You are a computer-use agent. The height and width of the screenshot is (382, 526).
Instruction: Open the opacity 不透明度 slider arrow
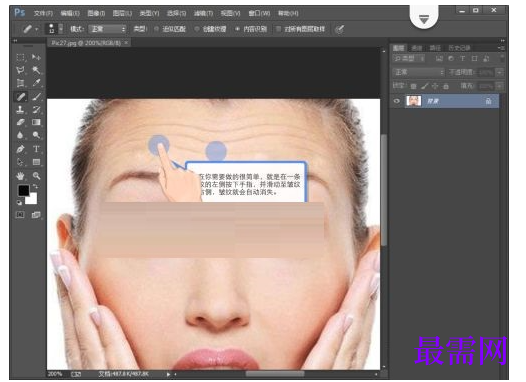pos(500,72)
